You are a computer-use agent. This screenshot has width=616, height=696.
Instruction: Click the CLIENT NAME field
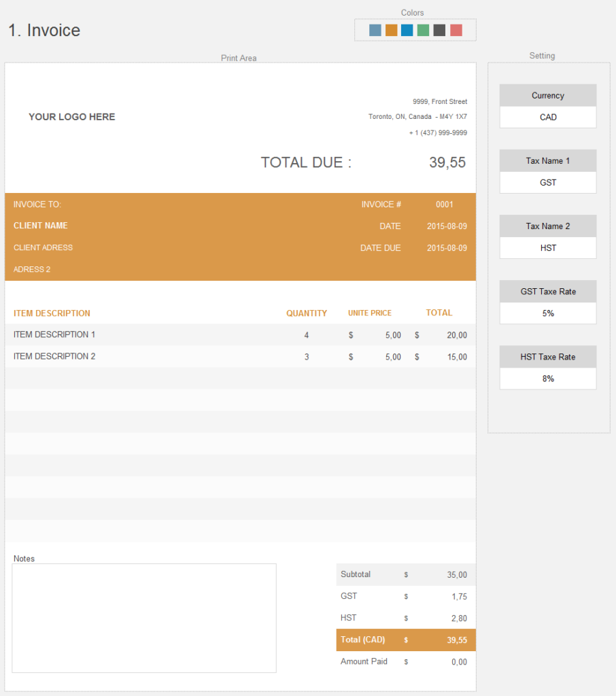(x=41, y=225)
